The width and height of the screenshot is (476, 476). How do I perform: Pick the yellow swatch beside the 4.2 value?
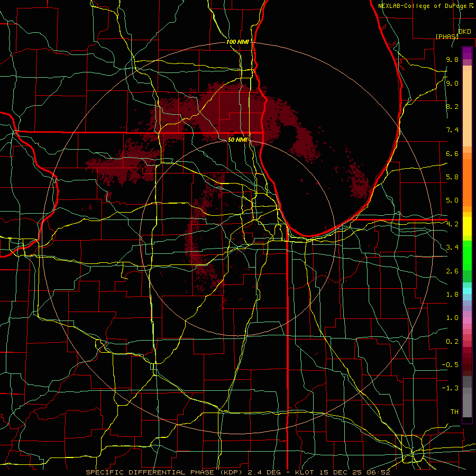(x=467, y=226)
